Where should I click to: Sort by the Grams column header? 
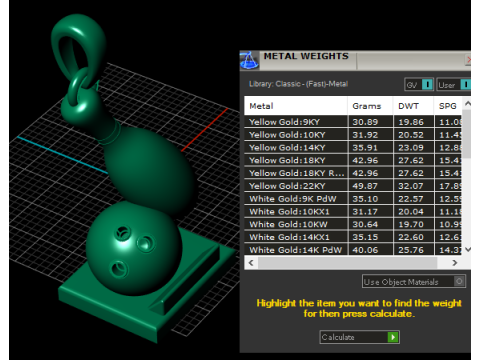370,106
